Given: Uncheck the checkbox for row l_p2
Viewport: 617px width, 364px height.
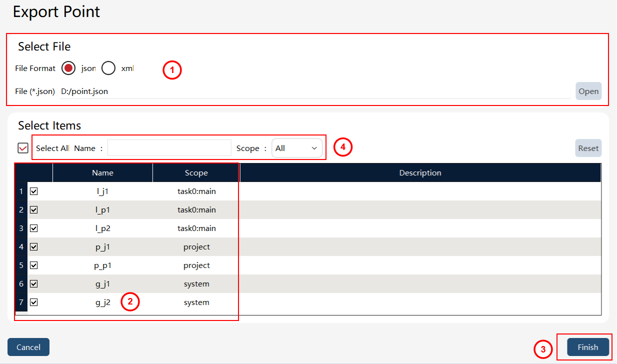Looking at the screenshot, I should tap(34, 228).
